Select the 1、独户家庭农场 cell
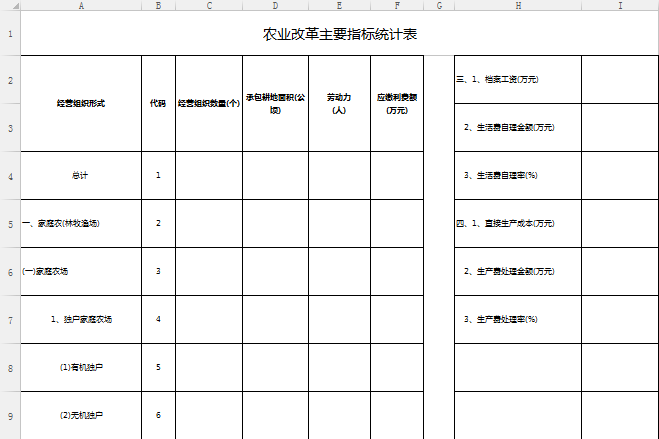 (x=80, y=319)
